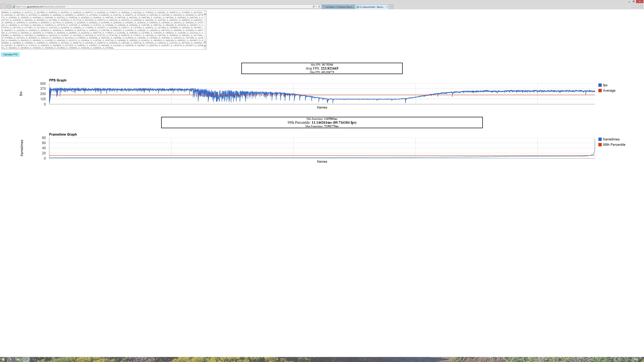Click the 'Max Frametime: 75.902779ms' text
Image resolution: width=644 pixels, height=362 pixels.
tap(322, 126)
